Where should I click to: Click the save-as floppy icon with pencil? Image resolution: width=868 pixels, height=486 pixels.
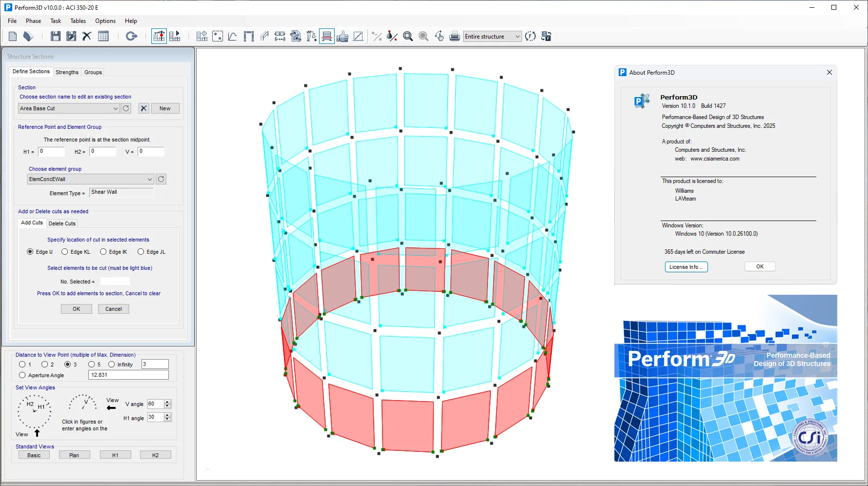71,36
